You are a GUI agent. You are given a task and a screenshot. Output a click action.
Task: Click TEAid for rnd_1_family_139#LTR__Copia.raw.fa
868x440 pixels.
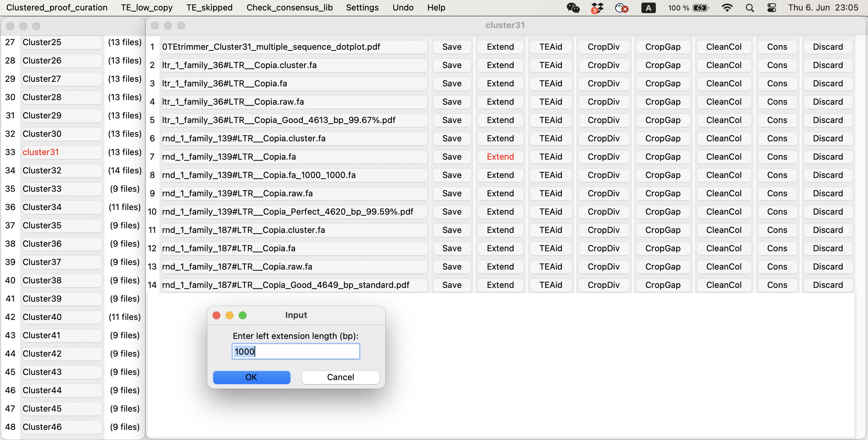[x=550, y=193]
